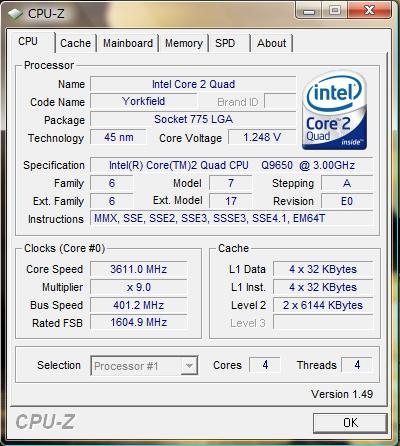Click the CPU-Z title bar app icon
This screenshot has width=400, height=446.
[15, 14]
